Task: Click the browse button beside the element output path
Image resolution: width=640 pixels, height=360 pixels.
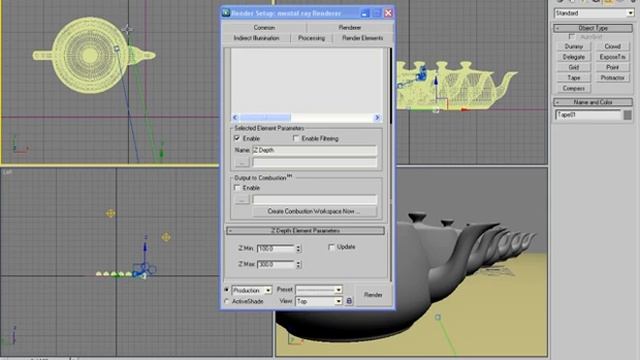Action: pos(242,162)
